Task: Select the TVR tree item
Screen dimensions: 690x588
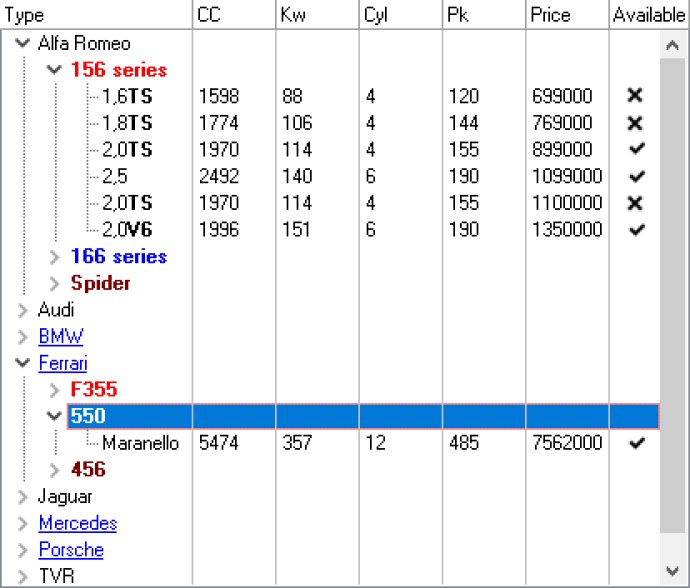Action: pos(56,576)
